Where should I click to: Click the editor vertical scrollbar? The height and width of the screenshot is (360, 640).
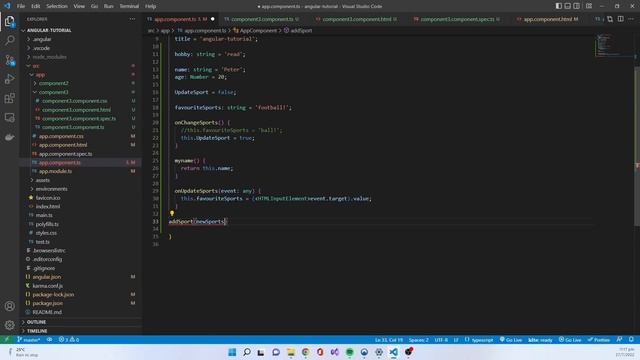(x=637, y=146)
